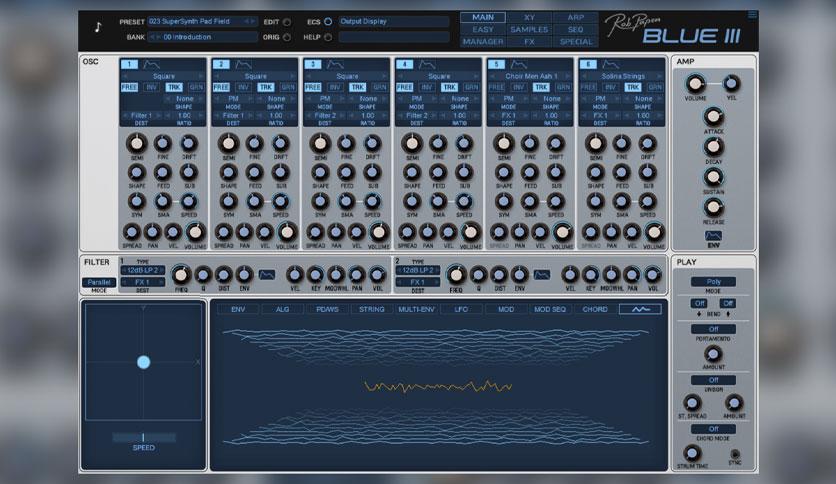
Task: Click the bend up arrow icon
Action: point(728,314)
